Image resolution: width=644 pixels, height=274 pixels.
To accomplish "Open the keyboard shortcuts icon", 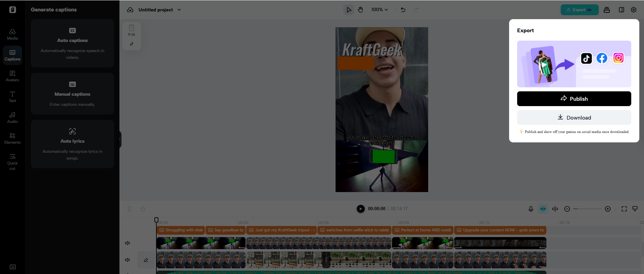I will (x=13, y=267).
